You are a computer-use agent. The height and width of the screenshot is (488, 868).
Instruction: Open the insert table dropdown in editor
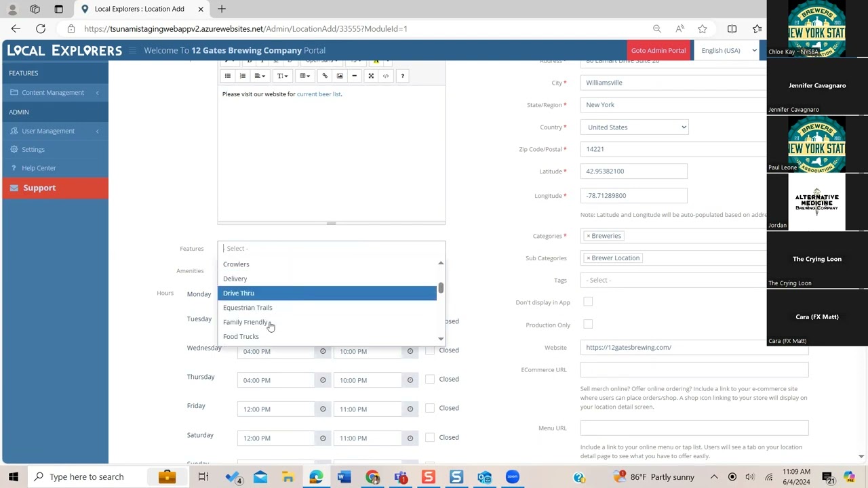tap(304, 76)
